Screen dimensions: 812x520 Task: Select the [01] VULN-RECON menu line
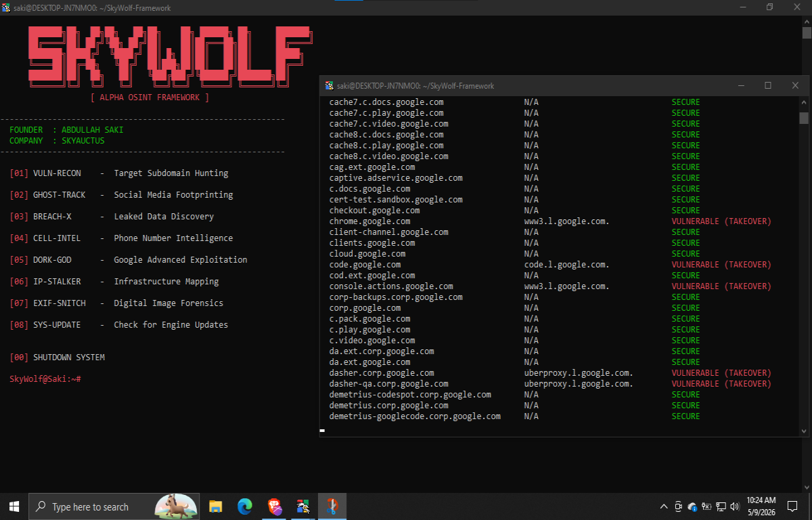pos(119,173)
